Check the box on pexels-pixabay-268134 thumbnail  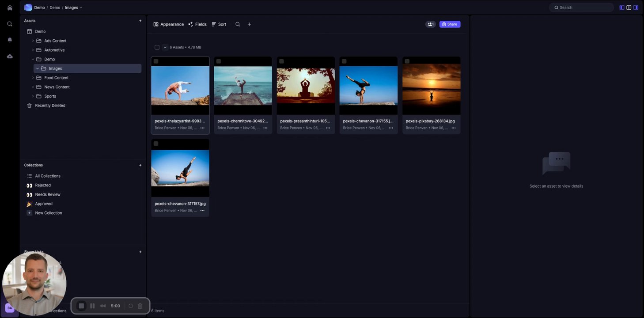click(407, 61)
